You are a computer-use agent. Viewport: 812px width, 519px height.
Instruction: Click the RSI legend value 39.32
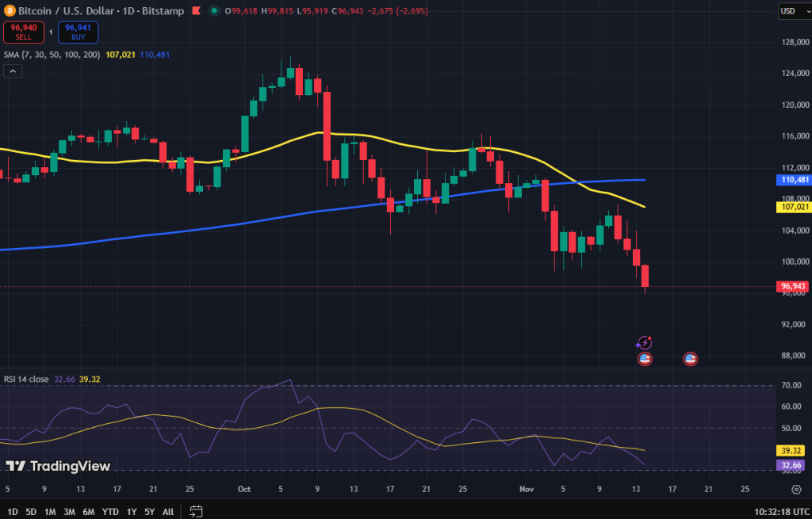pyautogui.click(x=90, y=380)
